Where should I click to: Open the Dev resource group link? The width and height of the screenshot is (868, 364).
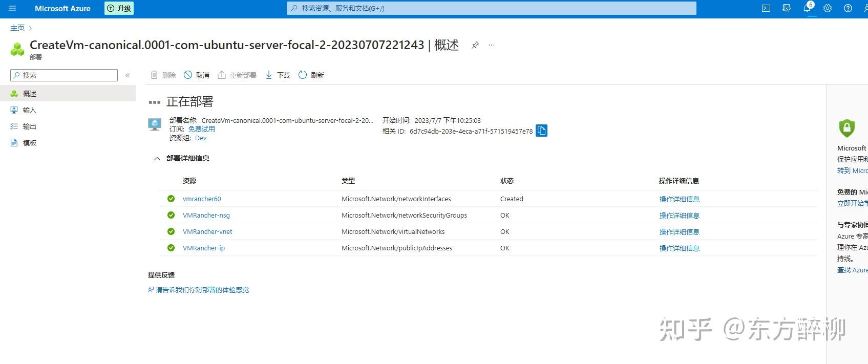(201, 138)
